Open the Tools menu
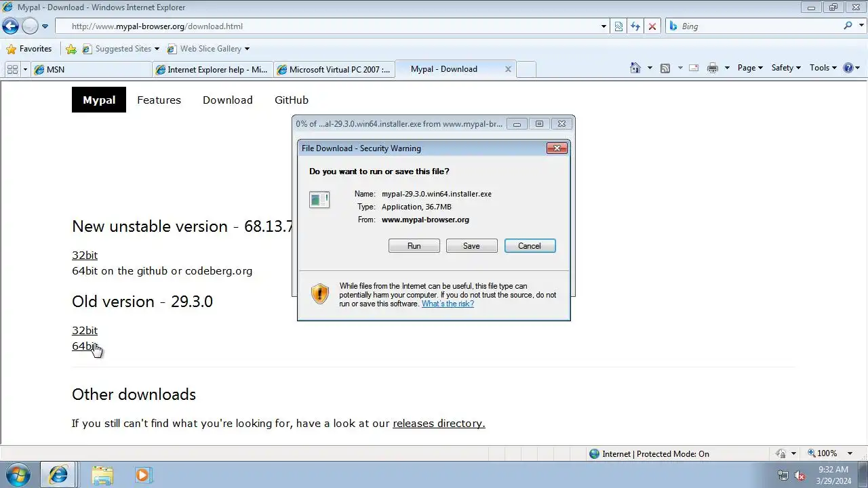 823,68
